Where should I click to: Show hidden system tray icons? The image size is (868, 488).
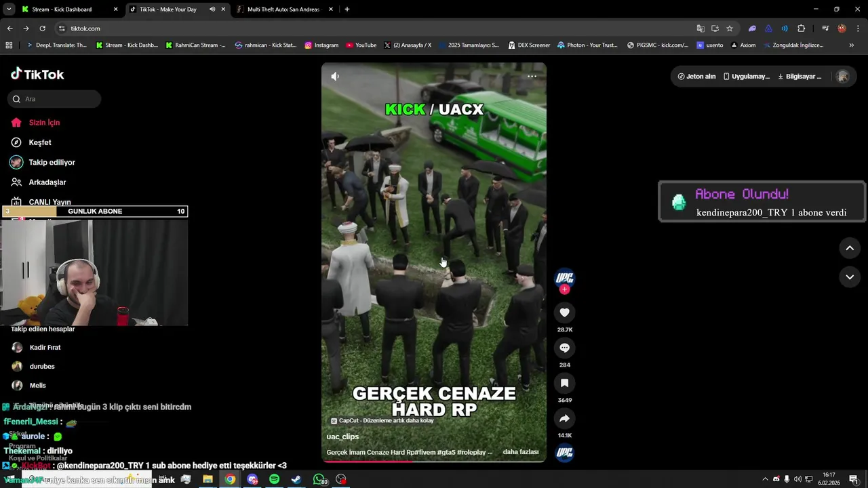pyautogui.click(x=765, y=479)
